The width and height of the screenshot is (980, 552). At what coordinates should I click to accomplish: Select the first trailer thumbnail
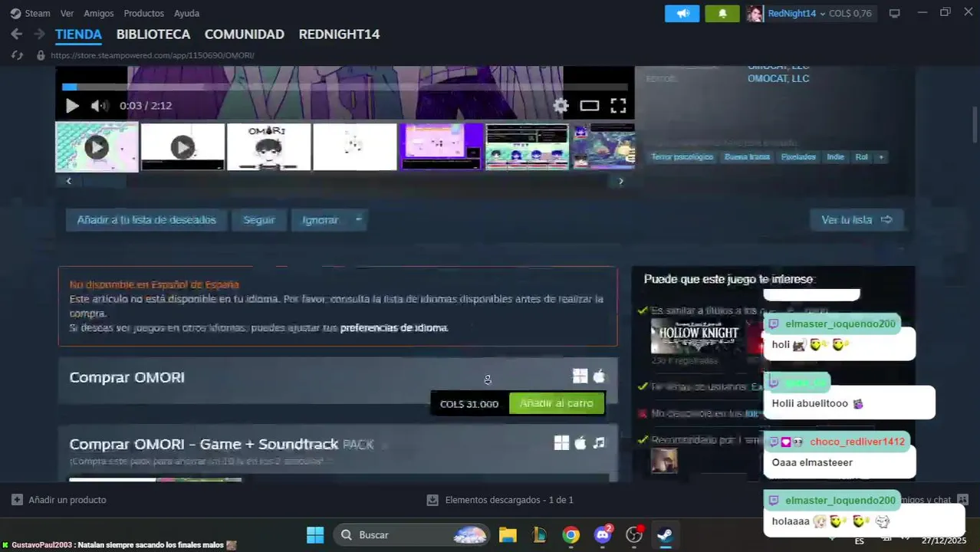click(x=97, y=146)
